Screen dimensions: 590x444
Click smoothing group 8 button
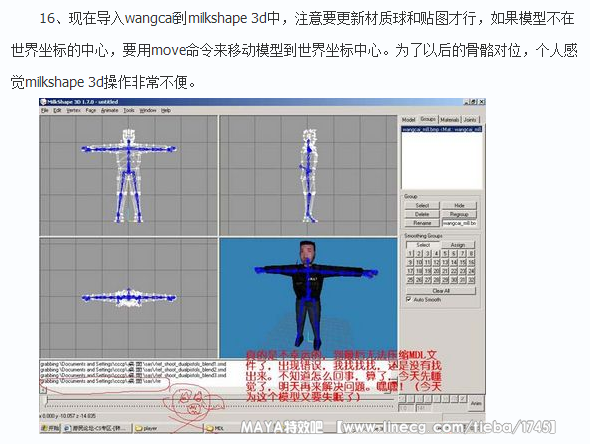pos(471,254)
